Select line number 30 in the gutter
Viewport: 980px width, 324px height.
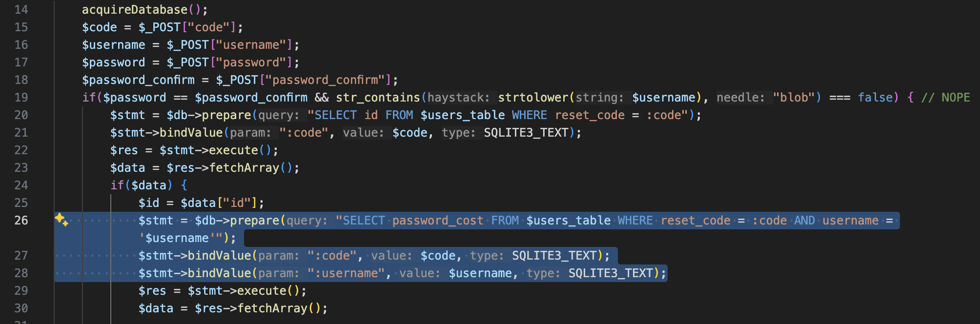click(x=21, y=308)
